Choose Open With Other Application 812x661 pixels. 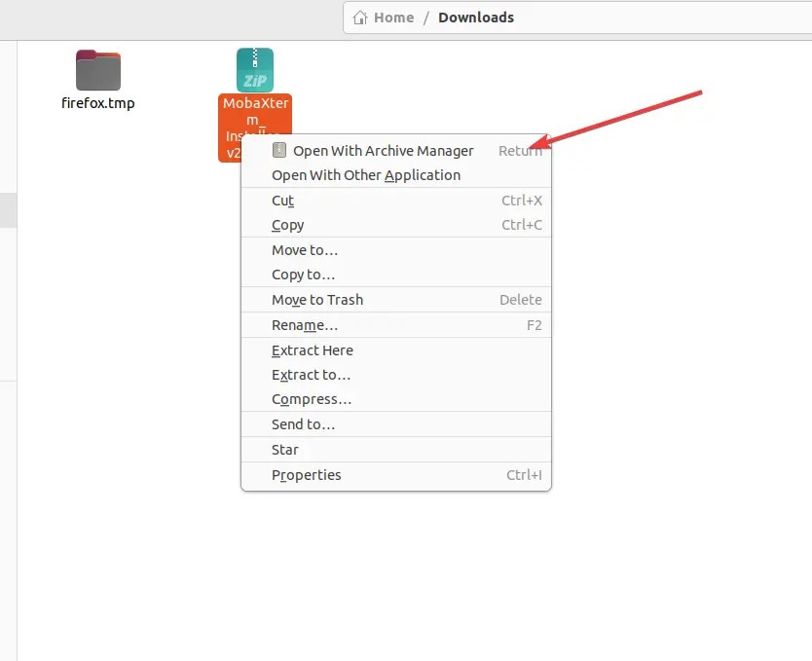coord(396,175)
